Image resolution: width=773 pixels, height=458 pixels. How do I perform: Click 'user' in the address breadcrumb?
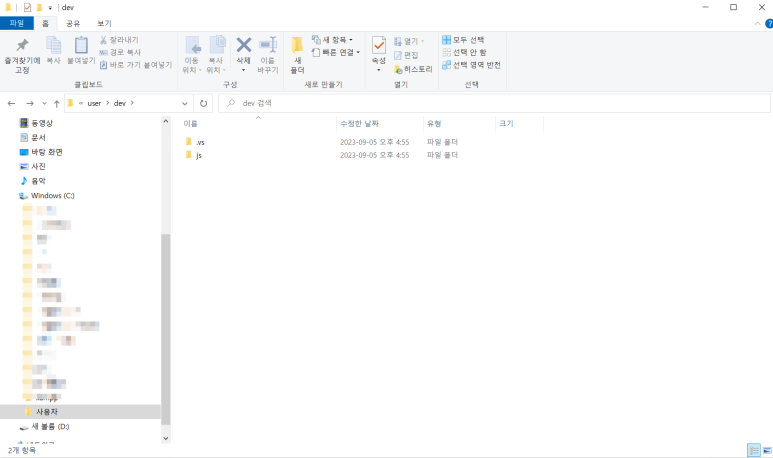click(x=94, y=104)
